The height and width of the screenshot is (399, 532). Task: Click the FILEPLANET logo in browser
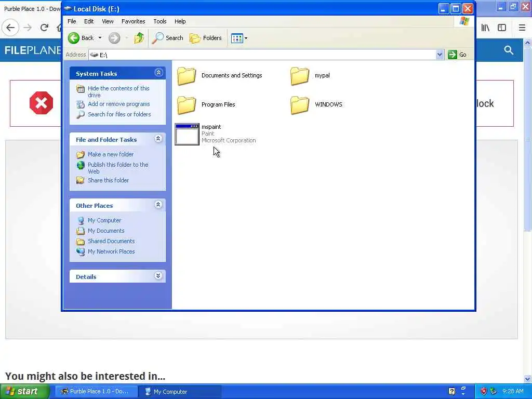(x=33, y=50)
